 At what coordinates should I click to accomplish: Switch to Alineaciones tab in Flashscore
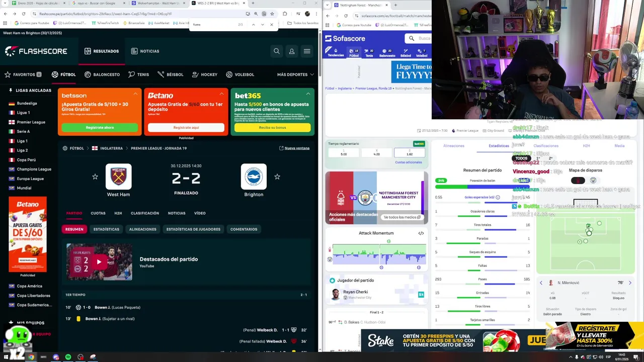[143, 229]
